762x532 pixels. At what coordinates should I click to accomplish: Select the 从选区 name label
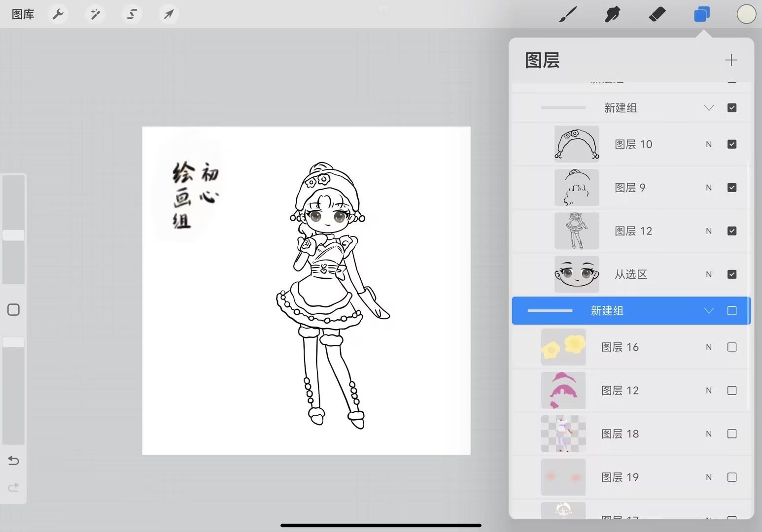(x=630, y=274)
